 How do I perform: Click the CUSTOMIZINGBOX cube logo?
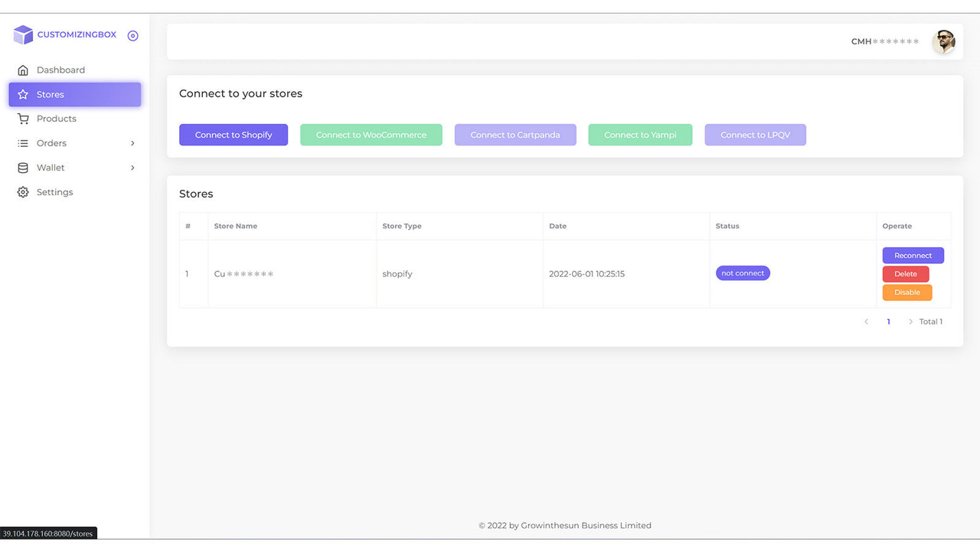point(22,34)
